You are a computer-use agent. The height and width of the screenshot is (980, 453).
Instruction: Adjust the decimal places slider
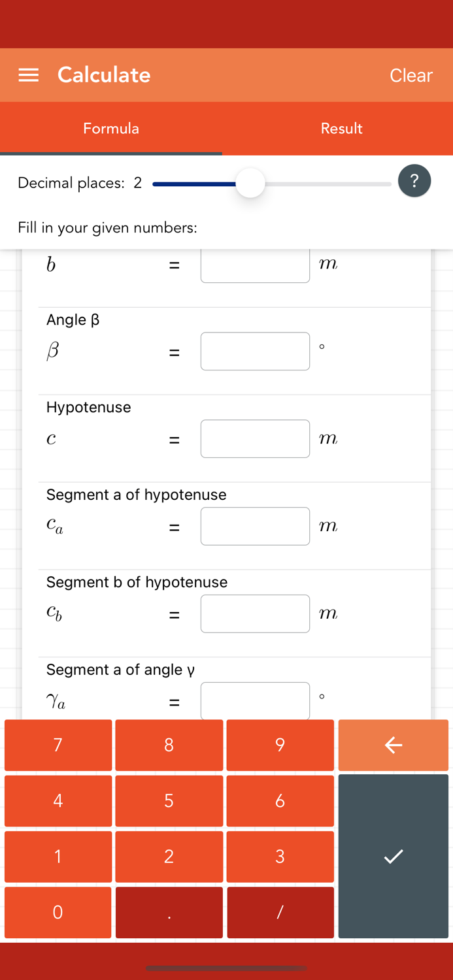(250, 184)
